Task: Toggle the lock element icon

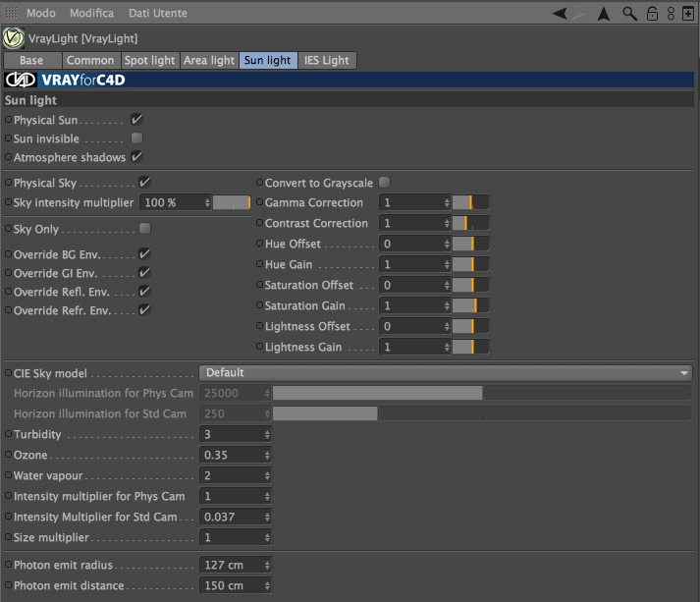Action: (x=652, y=14)
